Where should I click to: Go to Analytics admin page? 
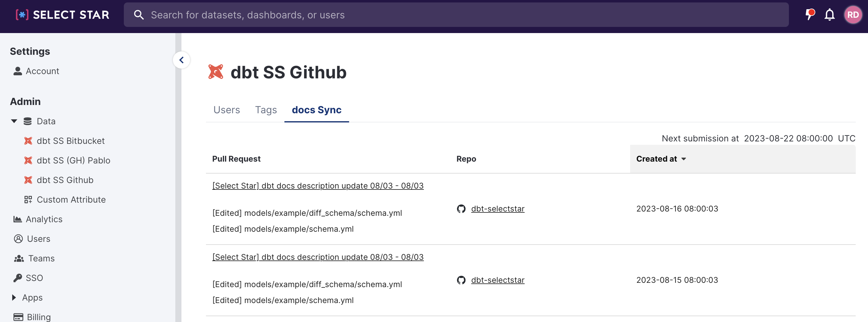tap(44, 219)
